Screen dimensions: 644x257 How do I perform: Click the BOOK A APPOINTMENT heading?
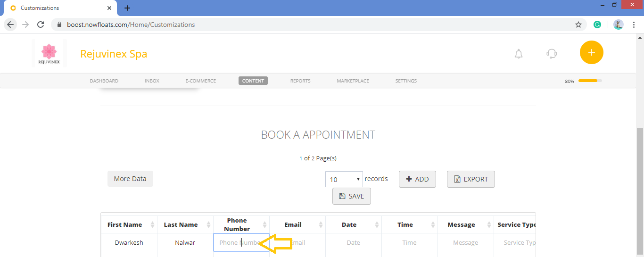[x=318, y=135]
